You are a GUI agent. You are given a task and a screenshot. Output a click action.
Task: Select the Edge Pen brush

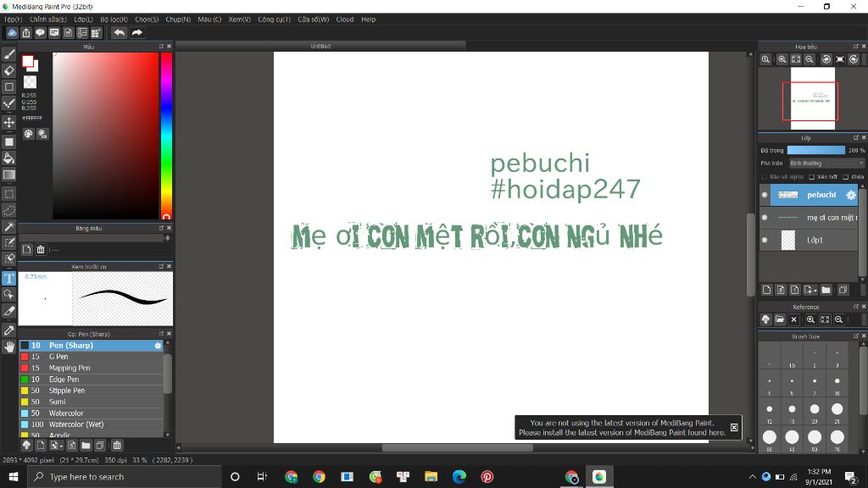(x=92, y=379)
